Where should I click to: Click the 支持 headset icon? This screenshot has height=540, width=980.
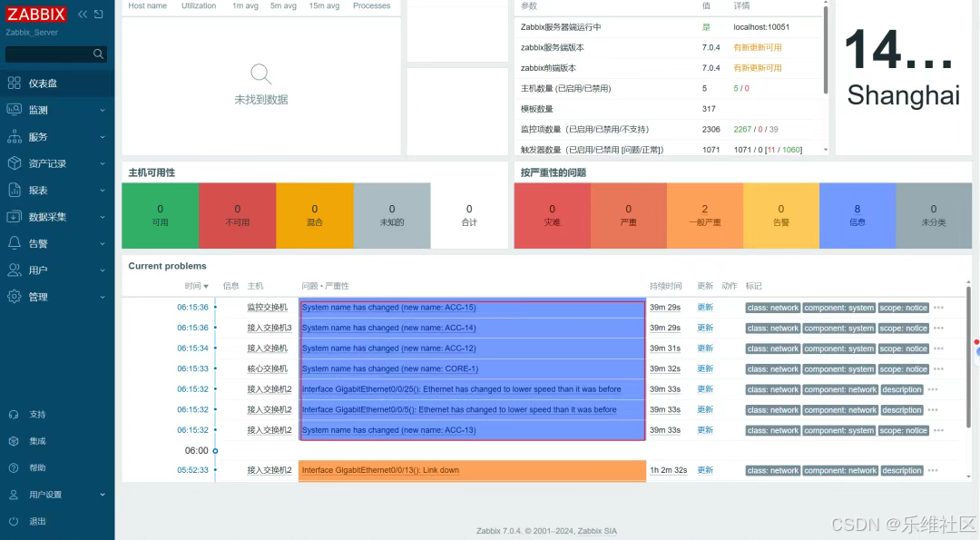(14, 415)
